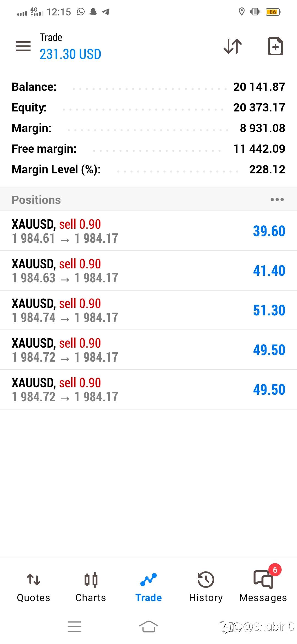Open Messages with 6 unread badge
This screenshot has width=297, height=644.
coord(263,586)
